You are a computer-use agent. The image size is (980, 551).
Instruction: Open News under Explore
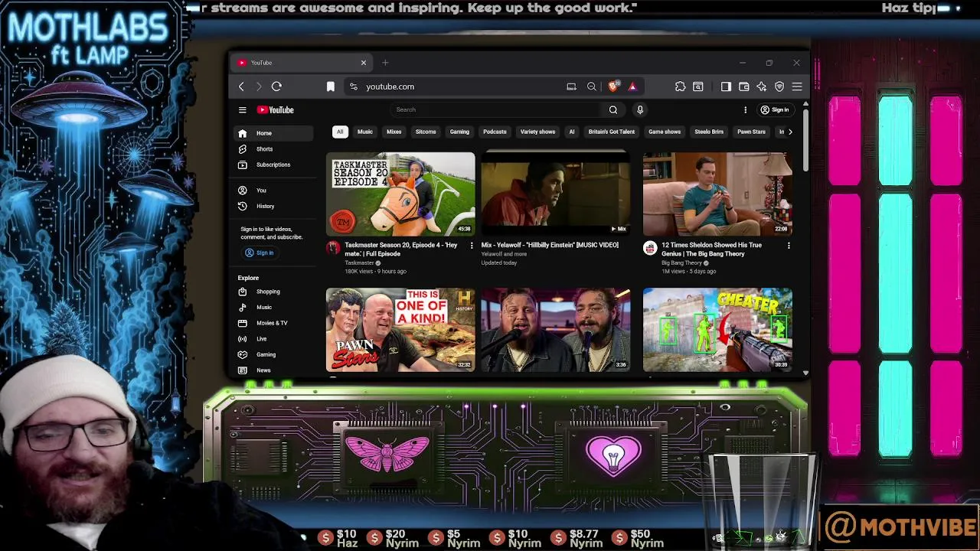[x=273, y=370]
